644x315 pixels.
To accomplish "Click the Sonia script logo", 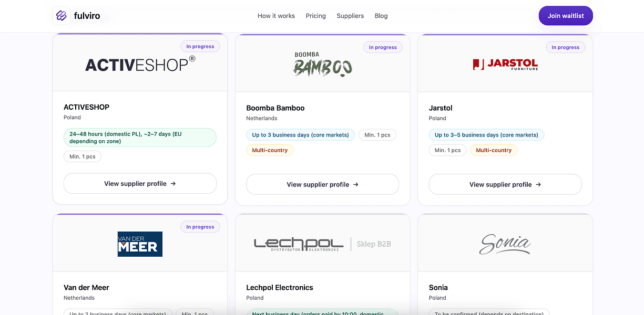I will [x=505, y=243].
